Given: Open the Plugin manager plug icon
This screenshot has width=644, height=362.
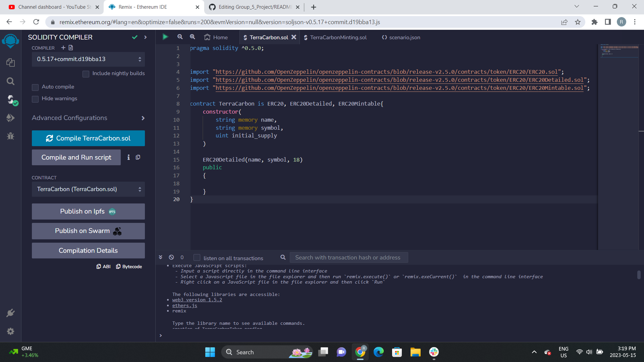Looking at the screenshot, I should click(x=10, y=313).
